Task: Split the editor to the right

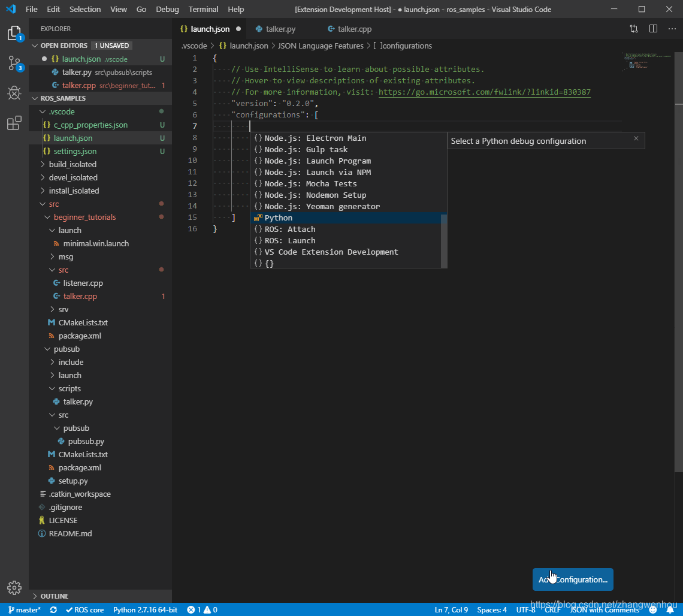Action: 653,29
